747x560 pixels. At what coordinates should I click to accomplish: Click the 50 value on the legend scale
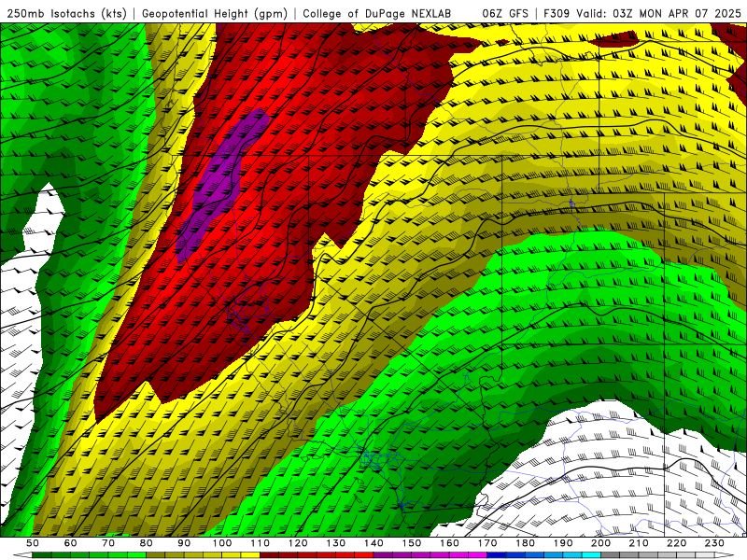[x=33, y=543]
